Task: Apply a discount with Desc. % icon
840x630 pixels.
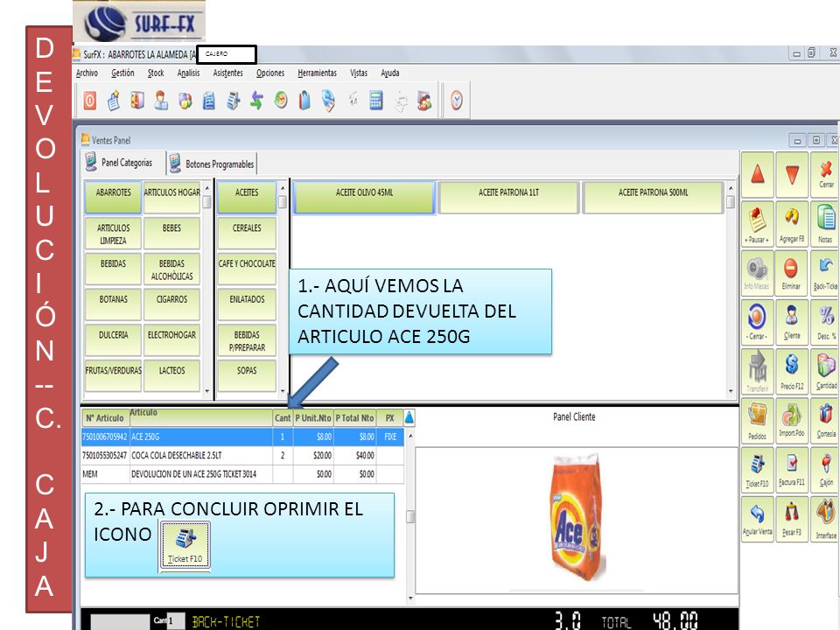Action: [x=825, y=322]
